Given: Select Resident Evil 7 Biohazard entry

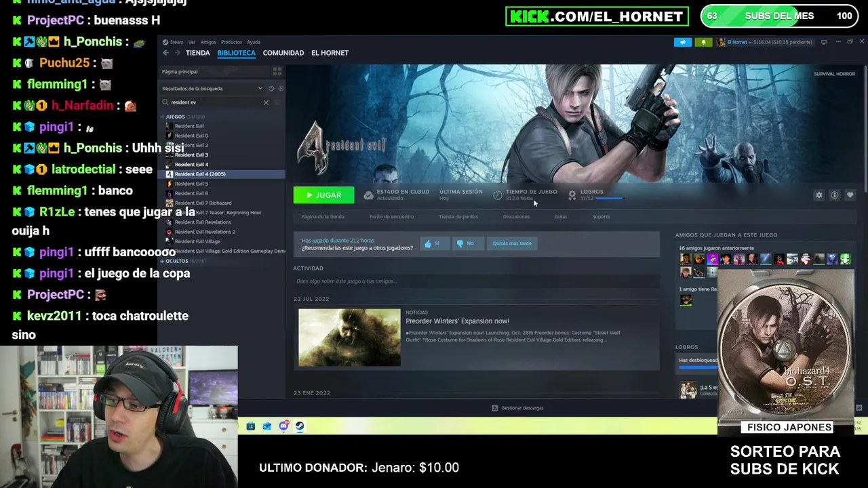Looking at the screenshot, I should (203, 203).
